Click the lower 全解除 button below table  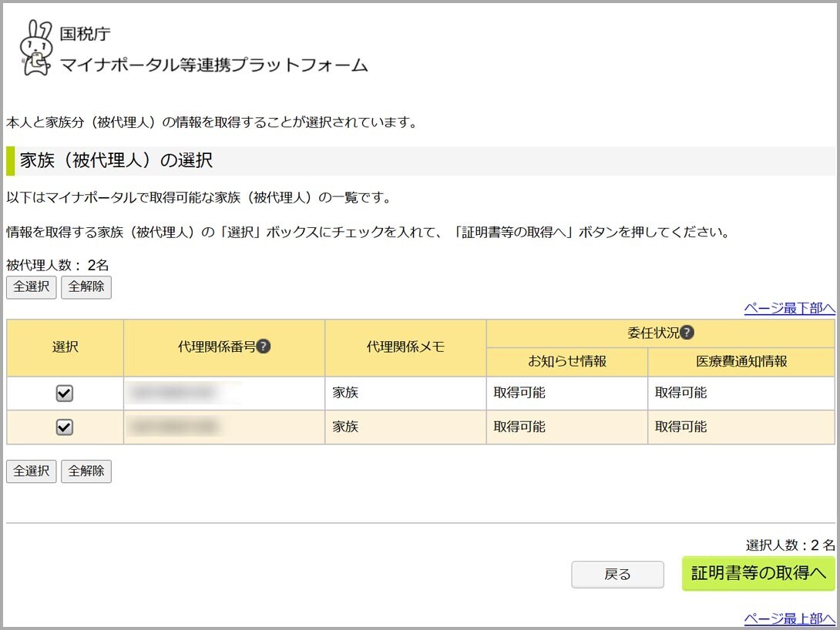[86, 471]
